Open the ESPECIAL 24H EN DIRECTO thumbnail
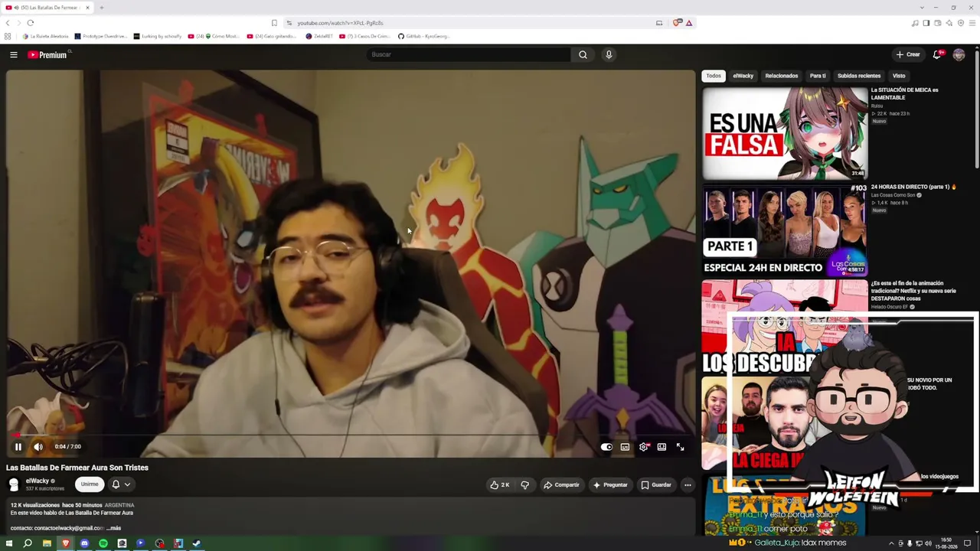The image size is (980, 551). pos(785,230)
